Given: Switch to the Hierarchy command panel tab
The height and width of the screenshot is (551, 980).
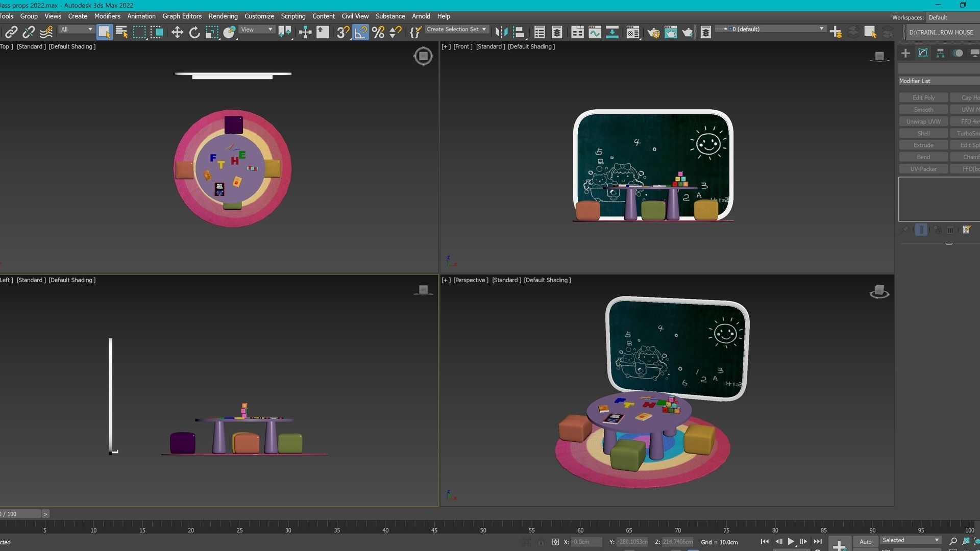Looking at the screenshot, I should (x=940, y=53).
